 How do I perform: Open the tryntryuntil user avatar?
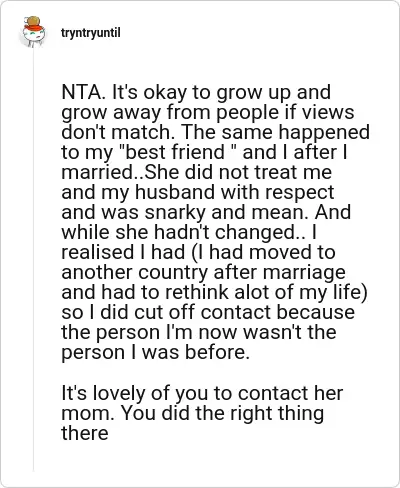coord(33,32)
